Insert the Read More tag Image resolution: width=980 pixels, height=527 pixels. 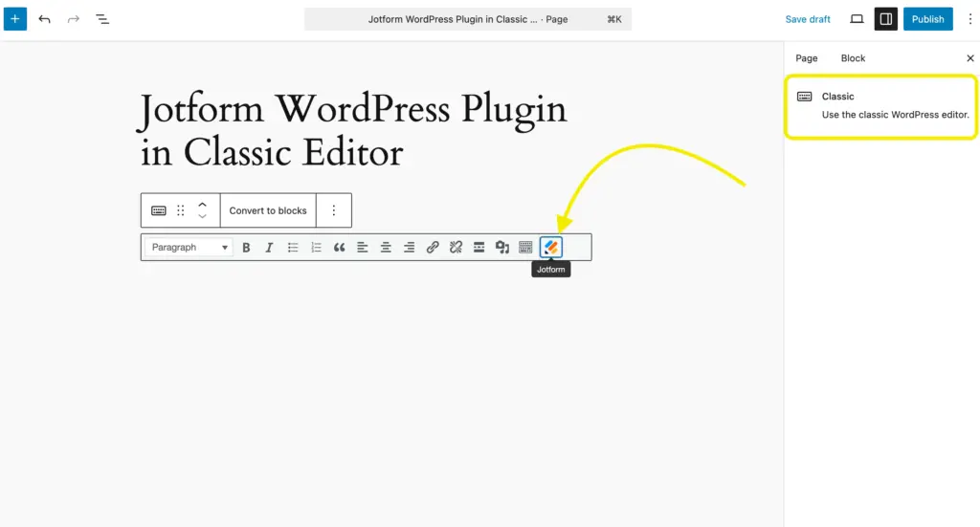coord(479,248)
